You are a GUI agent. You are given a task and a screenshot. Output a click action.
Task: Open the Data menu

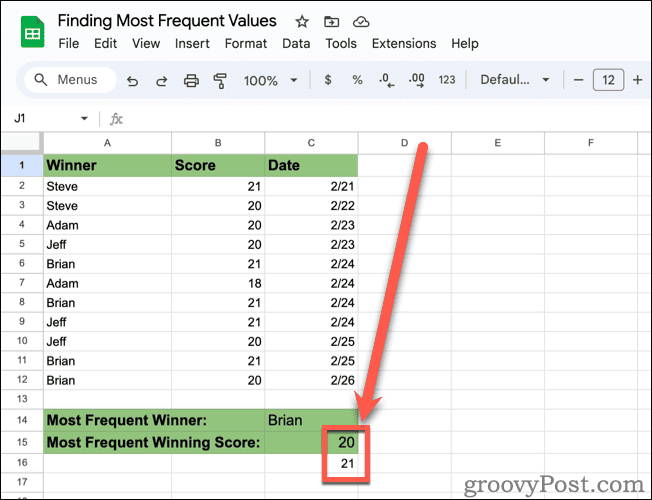point(296,43)
